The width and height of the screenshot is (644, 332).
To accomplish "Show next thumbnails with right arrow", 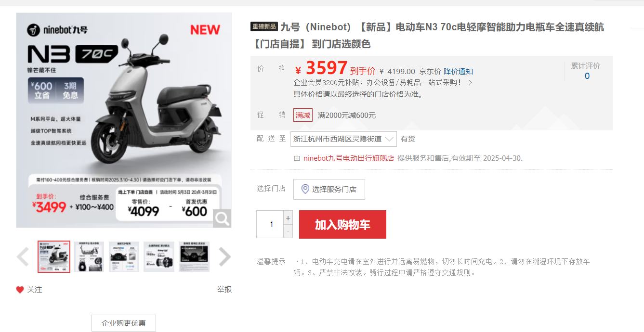I will [224, 256].
